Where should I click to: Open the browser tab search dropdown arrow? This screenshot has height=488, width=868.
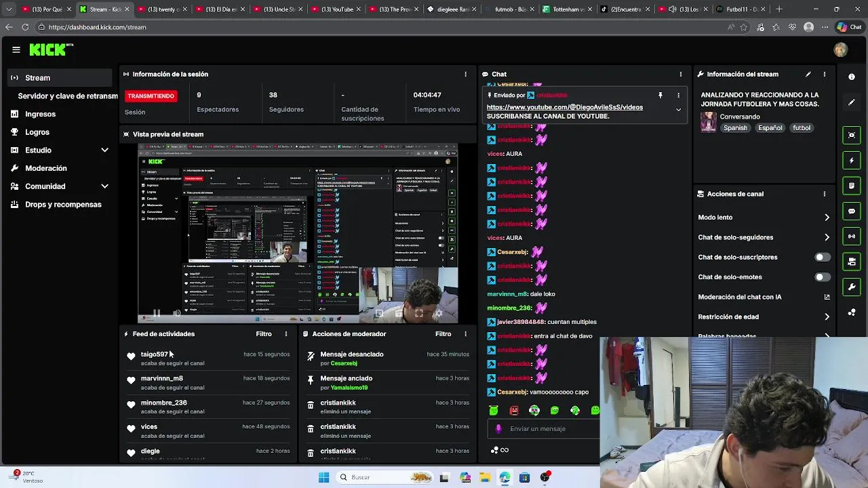(9, 9)
